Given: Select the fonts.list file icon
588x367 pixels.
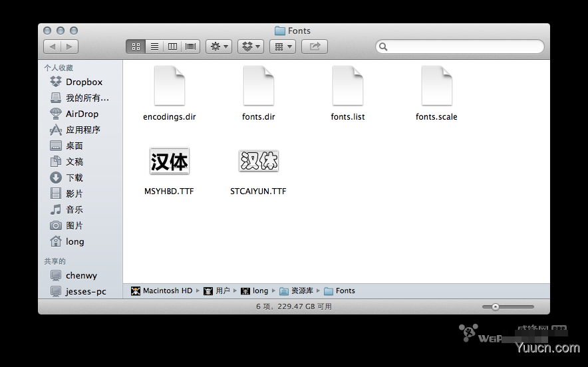Looking at the screenshot, I should point(348,86).
